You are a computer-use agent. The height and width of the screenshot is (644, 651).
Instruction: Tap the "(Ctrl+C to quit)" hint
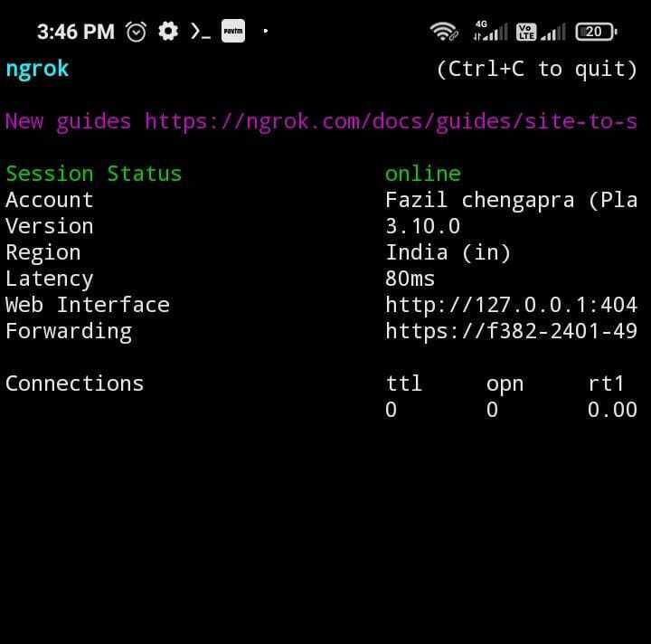coord(537,69)
